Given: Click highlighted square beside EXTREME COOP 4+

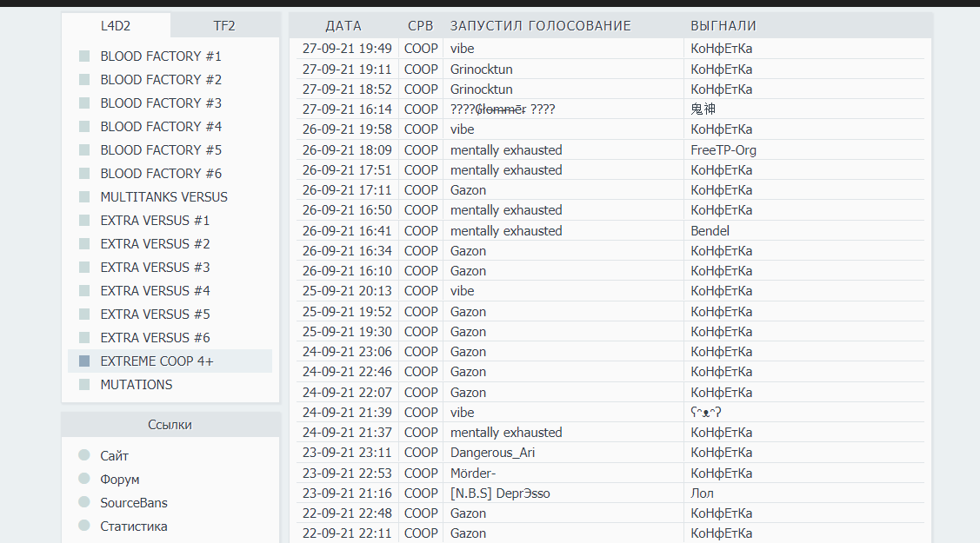Looking at the screenshot, I should [x=84, y=361].
